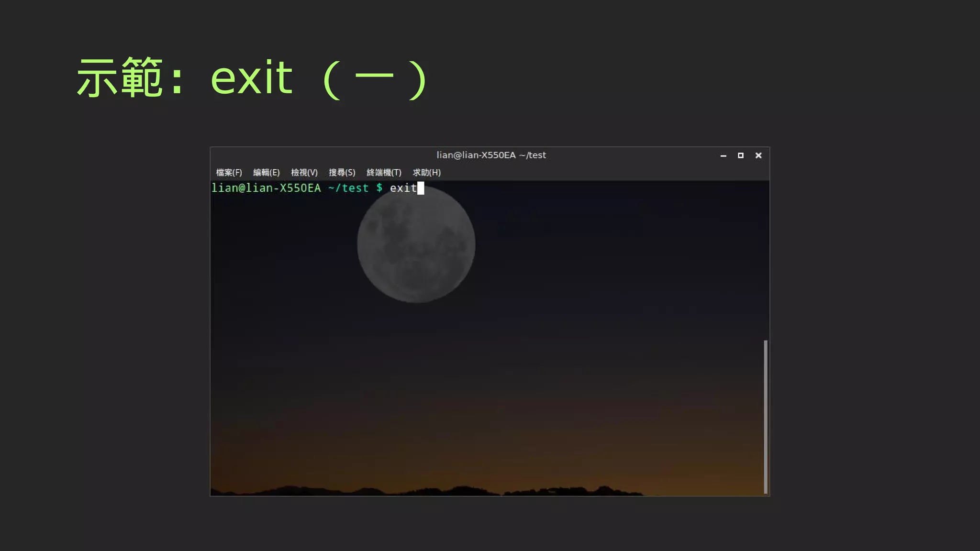Open the 終端機(T) menu
Viewport: 980px width, 551px height.
[x=384, y=173]
